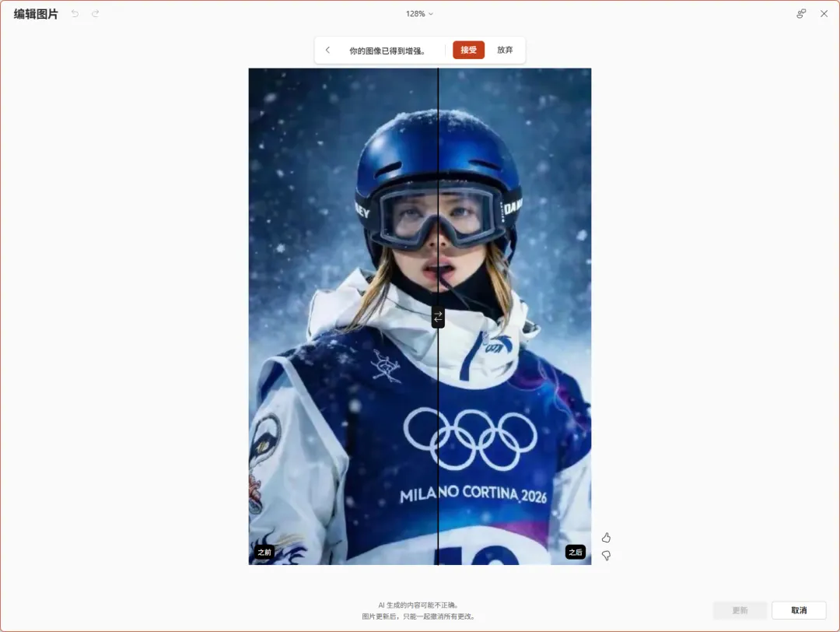Click the feedback icon near close
The width and height of the screenshot is (840, 632).
[x=801, y=14]
